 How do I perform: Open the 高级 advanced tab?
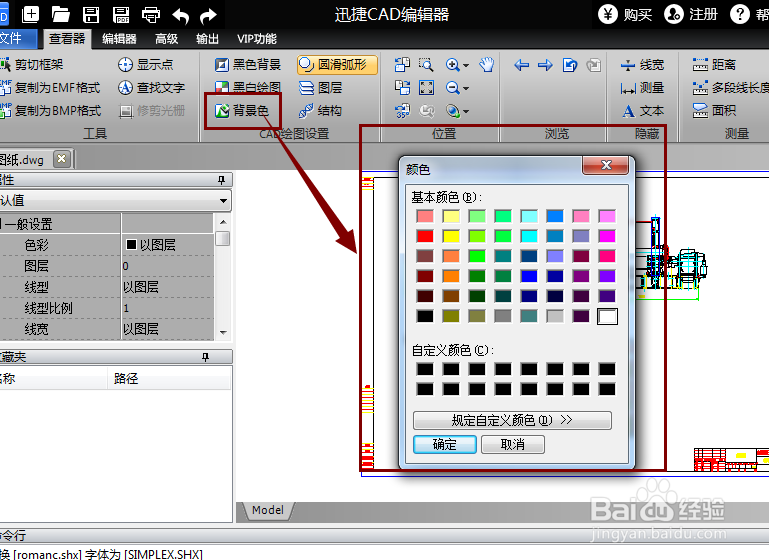pyautogui.click(x=166, y=39)
